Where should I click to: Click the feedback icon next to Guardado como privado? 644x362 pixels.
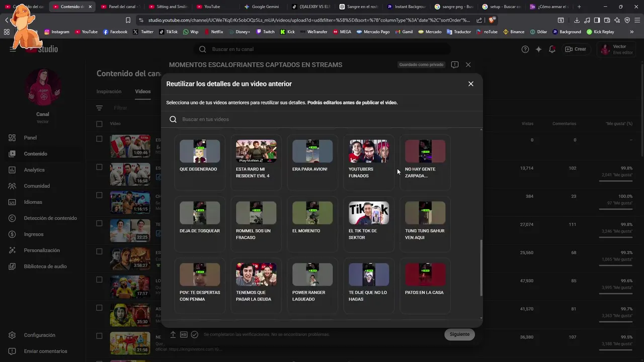click(x=455, y=65)
